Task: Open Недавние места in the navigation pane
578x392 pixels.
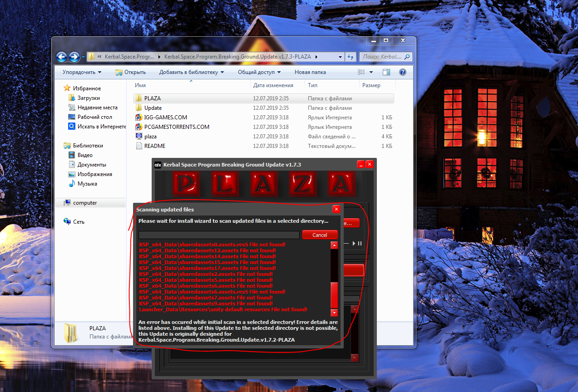Action: (97, 108)
